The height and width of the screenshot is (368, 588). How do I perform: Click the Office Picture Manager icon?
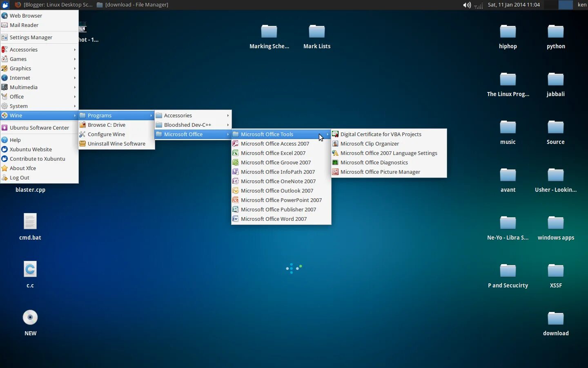pyautogui.click(x=335, y=172)
